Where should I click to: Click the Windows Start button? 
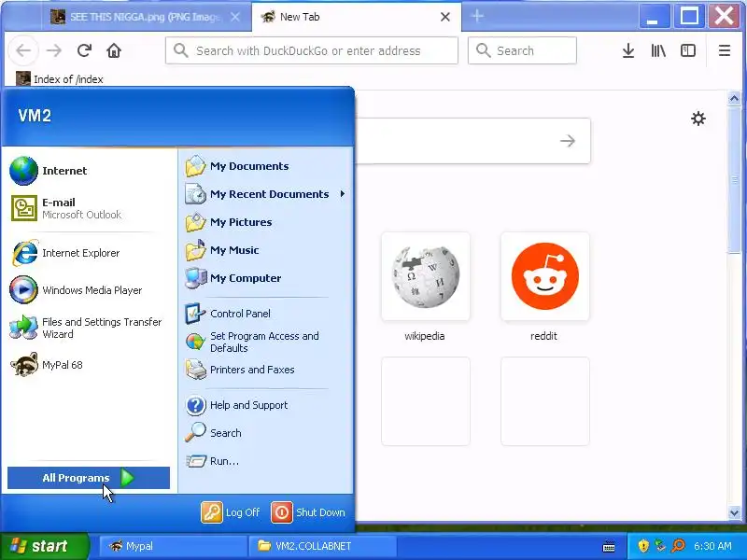point(44,546)
